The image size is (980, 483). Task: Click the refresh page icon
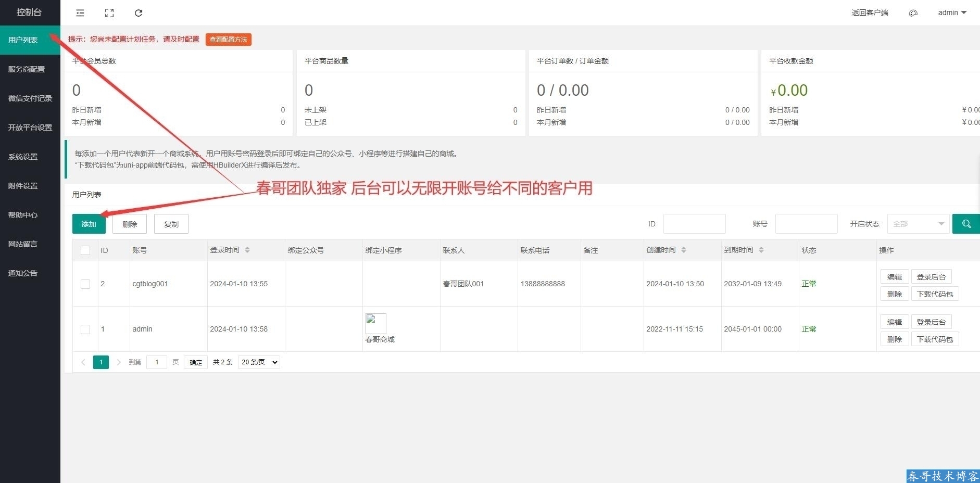139,13
